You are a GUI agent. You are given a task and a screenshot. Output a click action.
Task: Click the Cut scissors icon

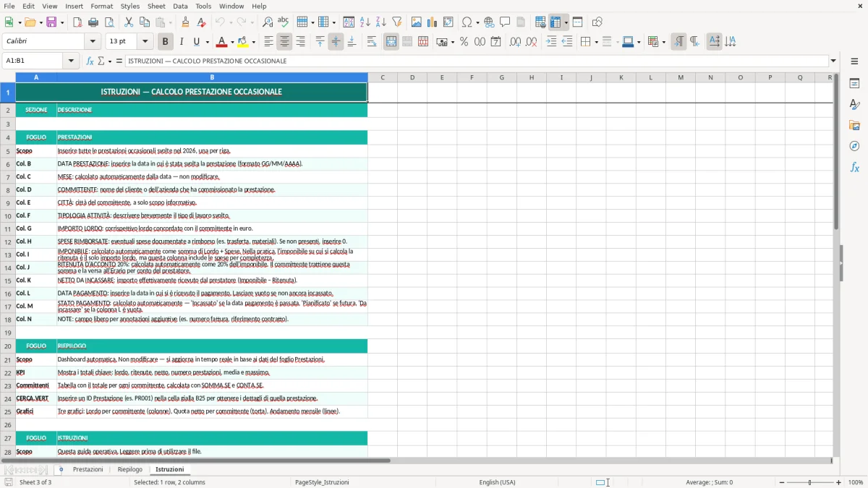point(129,22)
